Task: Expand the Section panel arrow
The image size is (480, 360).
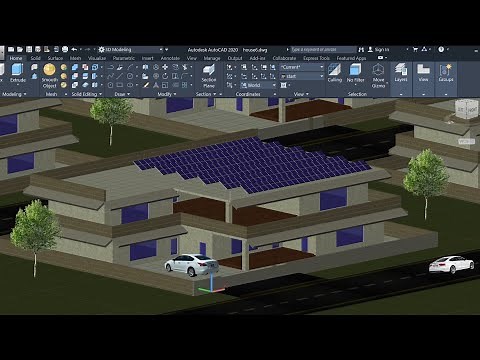Action: (x=214, y=94)
